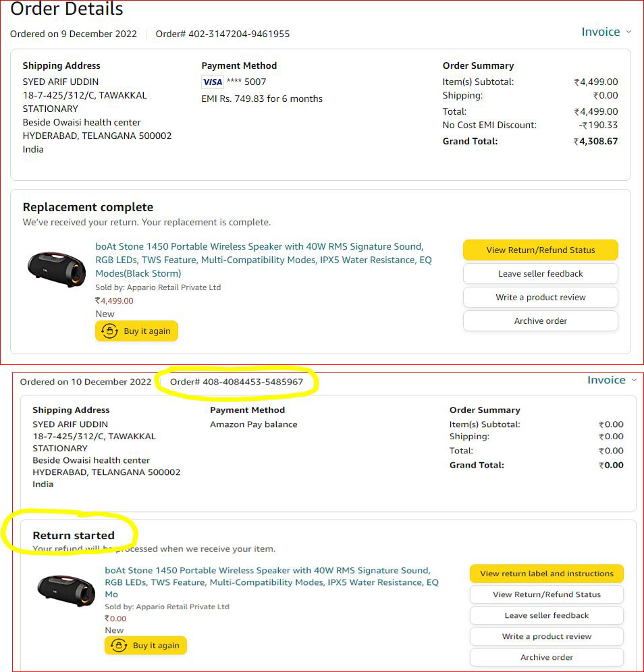This screenshot has height=672, width=644.
Task: Open speaker thumbnail in Replacement complete order
Action: coord(57,268)
